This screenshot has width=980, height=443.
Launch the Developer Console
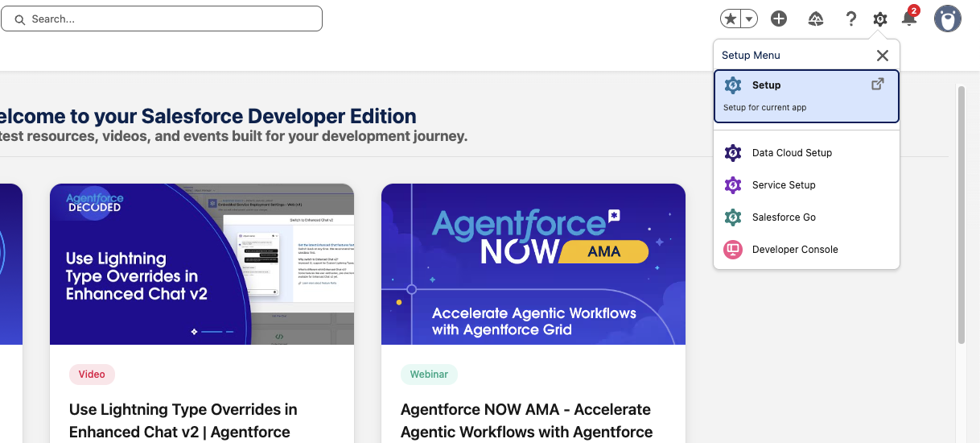pos(795,250)
